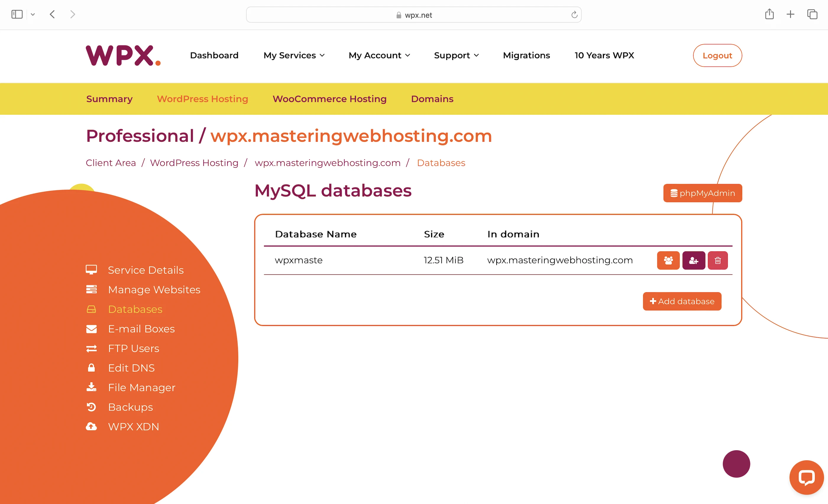Image resolution: width=828 pixels, height=504 pixels.
Task: Switch to the Domains tab
Action: point(432,99)
